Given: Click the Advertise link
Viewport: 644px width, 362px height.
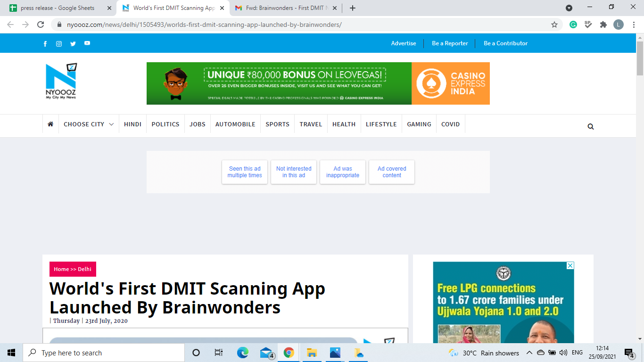Looking at the screenshot, I should coord(404,43).
